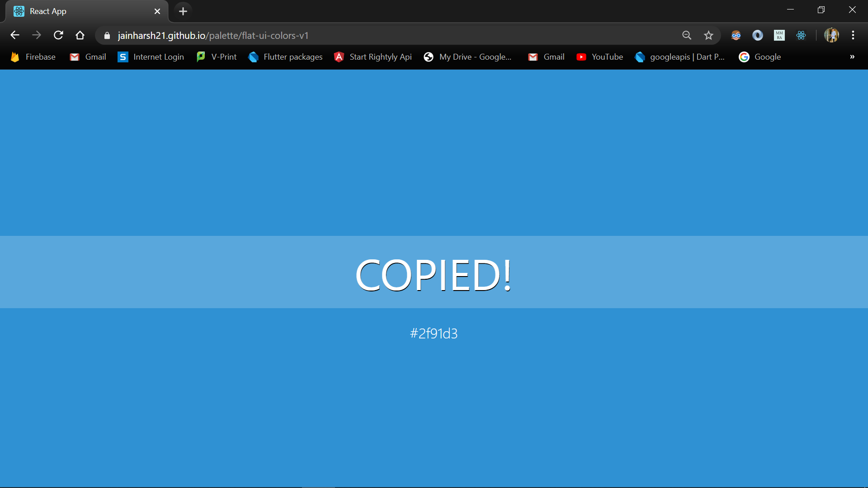Viewport: 868px width, 488px height.
Task: Toggle the bookmark star for this page
Action: [708, 35]
